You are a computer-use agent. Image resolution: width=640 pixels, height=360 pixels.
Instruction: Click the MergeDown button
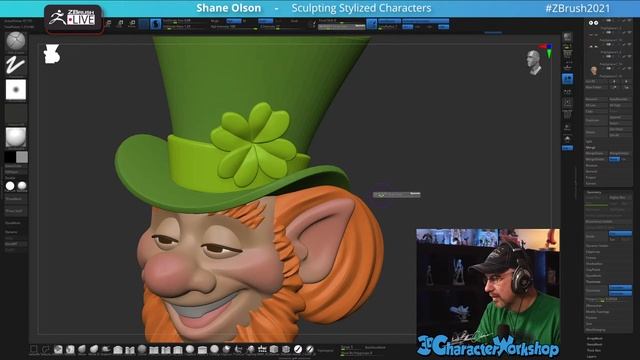[596, 153]
